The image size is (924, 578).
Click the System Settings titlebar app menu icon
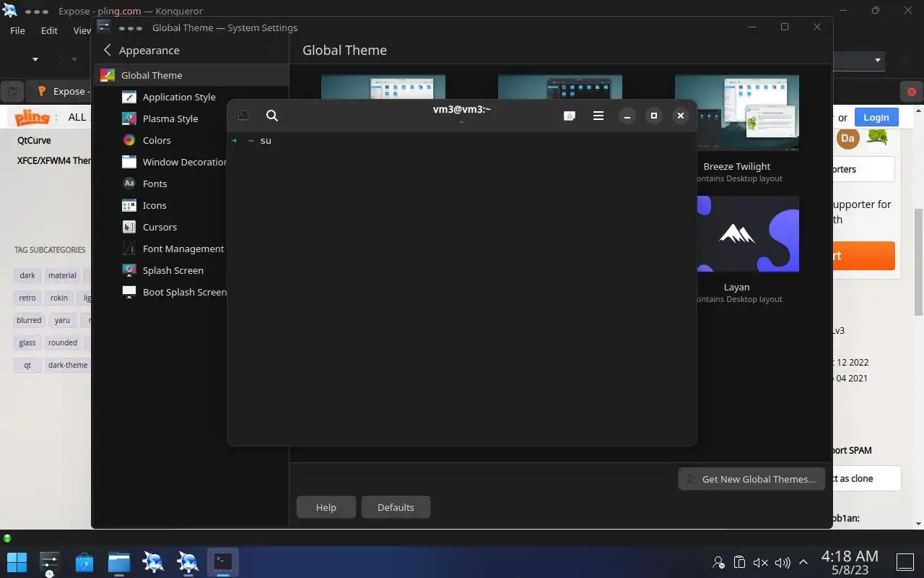click(103, 27)
